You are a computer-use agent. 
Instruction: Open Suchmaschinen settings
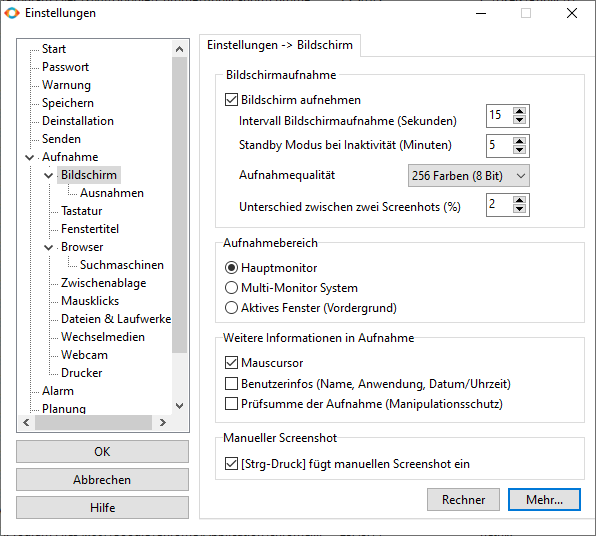[x=122, y=265]
